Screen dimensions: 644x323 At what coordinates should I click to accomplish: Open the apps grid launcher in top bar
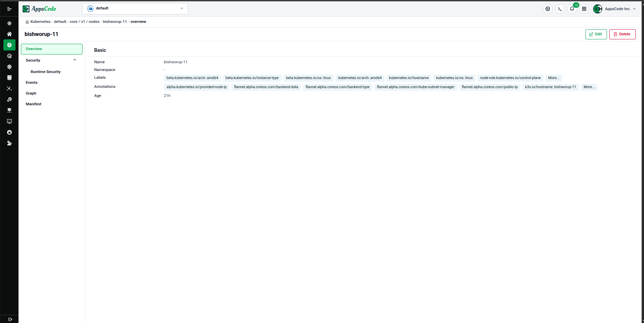[x=584, y=9]
